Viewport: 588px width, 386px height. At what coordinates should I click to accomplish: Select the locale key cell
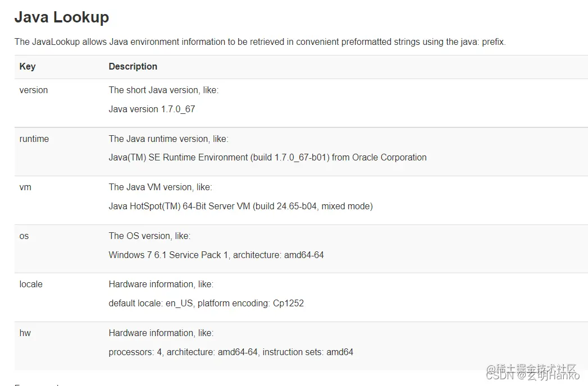pos(31,284)
